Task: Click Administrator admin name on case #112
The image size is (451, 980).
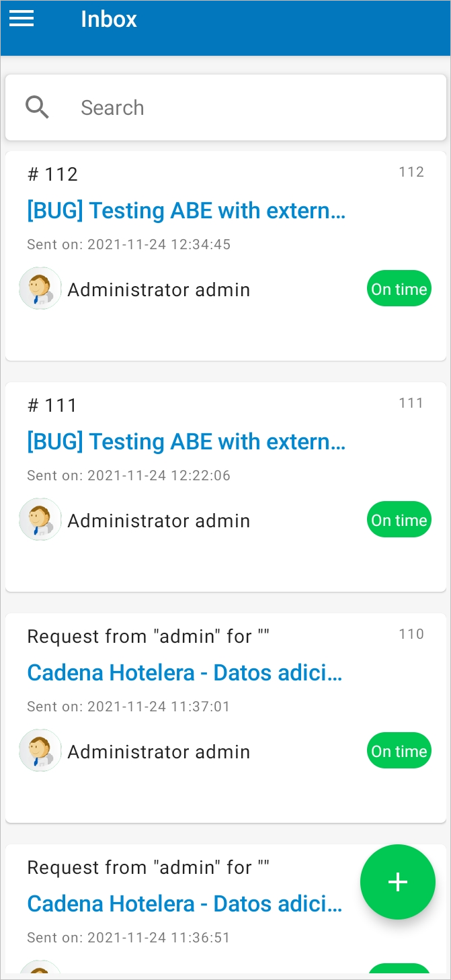Action: (159, 289)
